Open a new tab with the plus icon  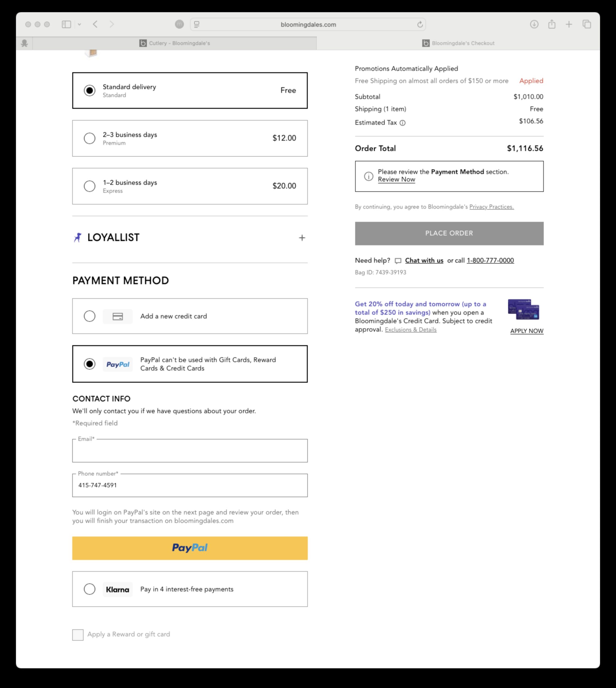coord(569,24)
